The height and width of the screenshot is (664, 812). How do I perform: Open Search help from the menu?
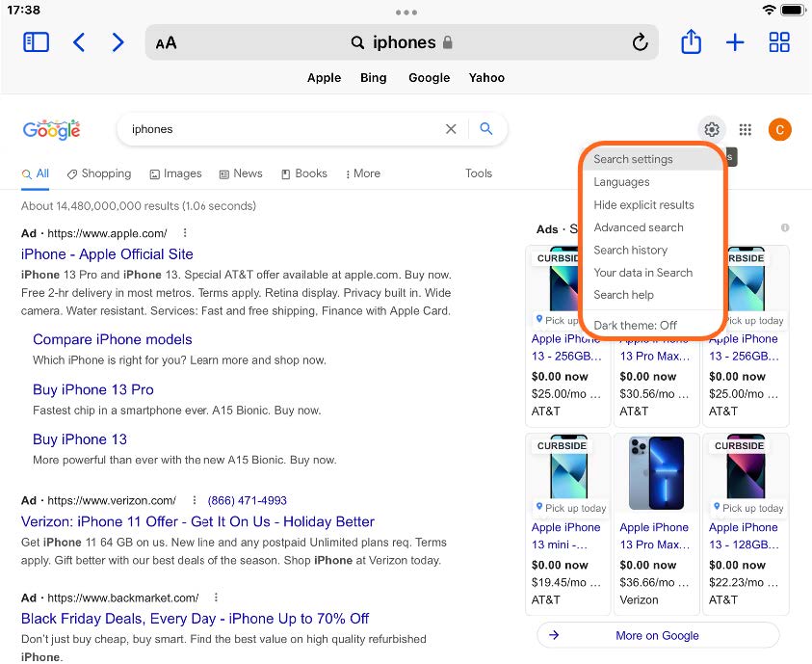coord(652,295)
